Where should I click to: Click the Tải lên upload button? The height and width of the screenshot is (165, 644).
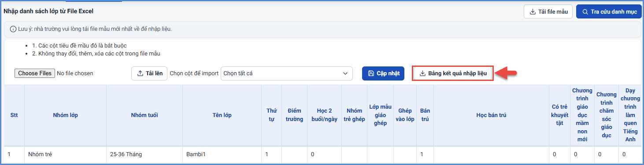pyautogui.click(x=149, y=73)
